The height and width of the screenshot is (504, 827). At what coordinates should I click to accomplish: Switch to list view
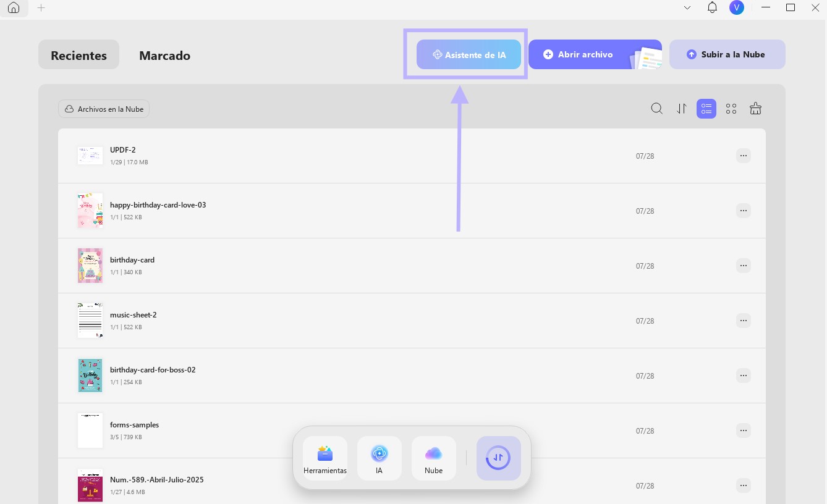706,109
